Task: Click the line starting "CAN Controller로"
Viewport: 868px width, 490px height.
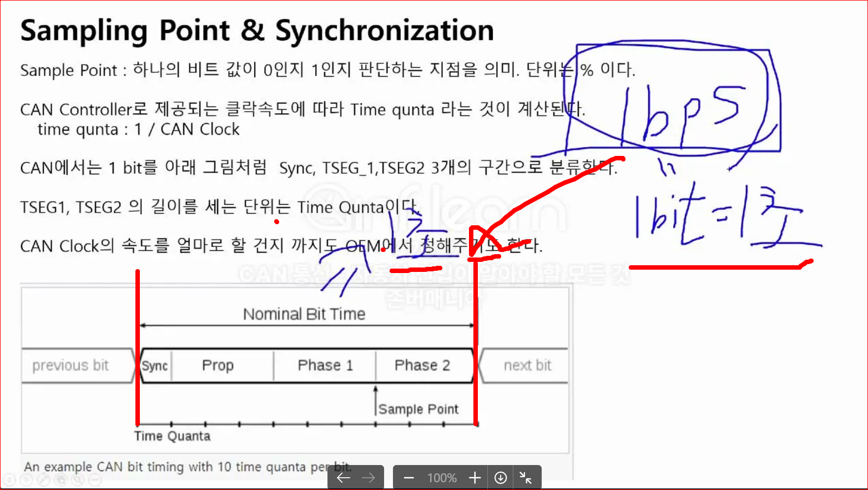Action: 302,109
